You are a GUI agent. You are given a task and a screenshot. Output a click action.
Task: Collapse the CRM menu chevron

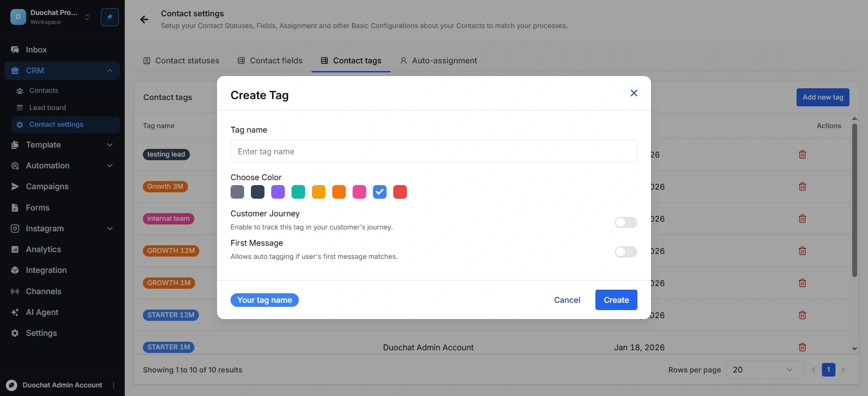110,71
